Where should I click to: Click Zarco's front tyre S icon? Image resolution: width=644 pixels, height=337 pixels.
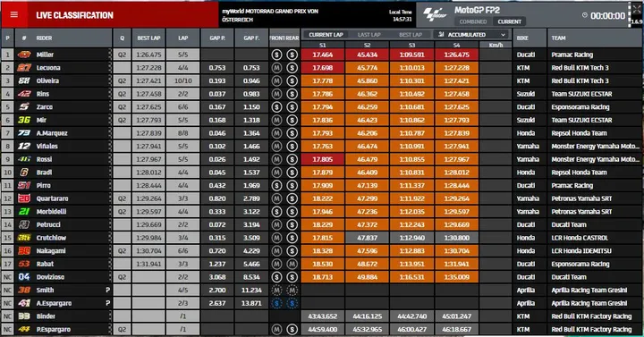[x=276, y=107]
